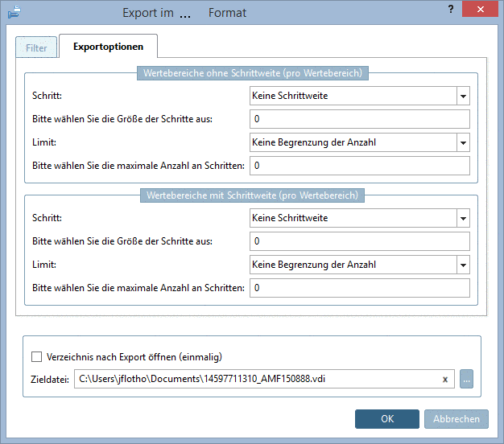Switch to the Filter tab
The image size is (504, 444).
[x=36, y=47]
